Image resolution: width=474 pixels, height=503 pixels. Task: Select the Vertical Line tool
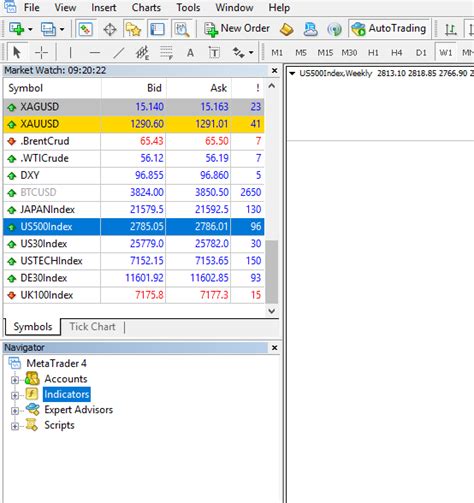click(x=70, y=53)
